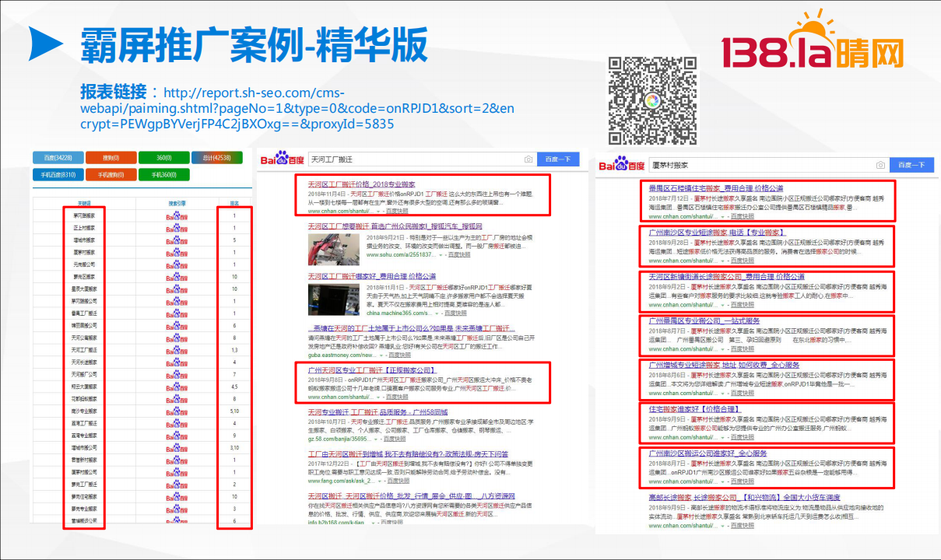Select the 手机搜狗(0) tab

111,175
